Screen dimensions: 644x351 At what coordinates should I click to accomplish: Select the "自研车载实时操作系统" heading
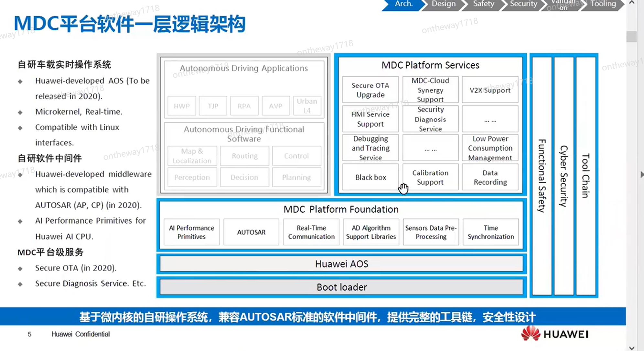(x=64, y=65)
